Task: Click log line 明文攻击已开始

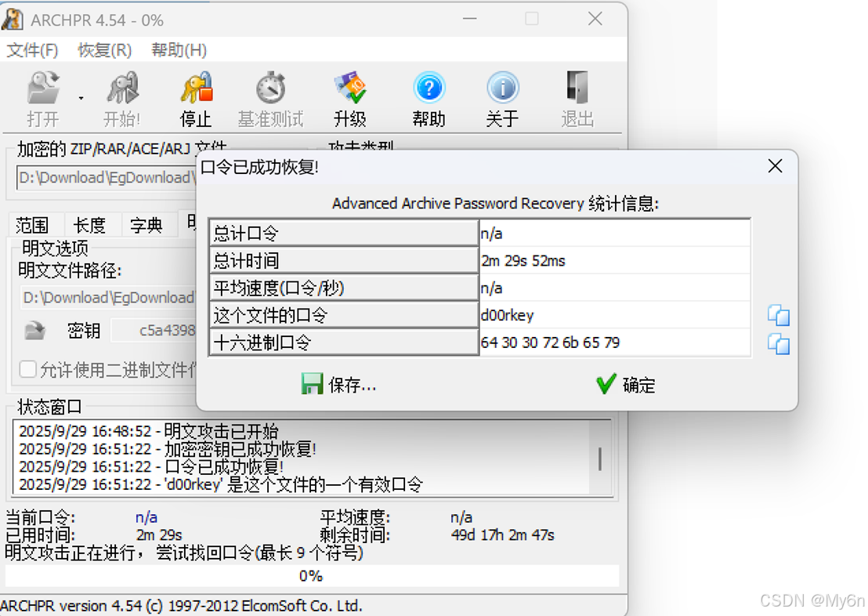Action: tap(148, 431)
